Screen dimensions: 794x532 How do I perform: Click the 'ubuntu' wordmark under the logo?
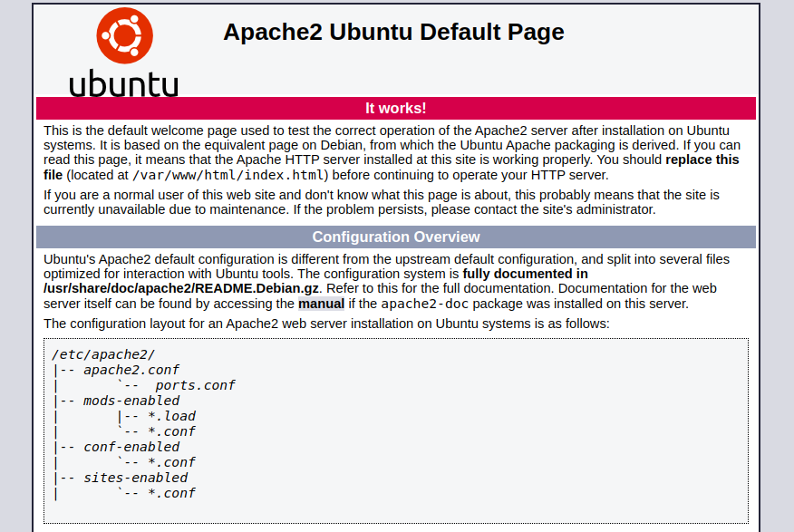[124, 83]
